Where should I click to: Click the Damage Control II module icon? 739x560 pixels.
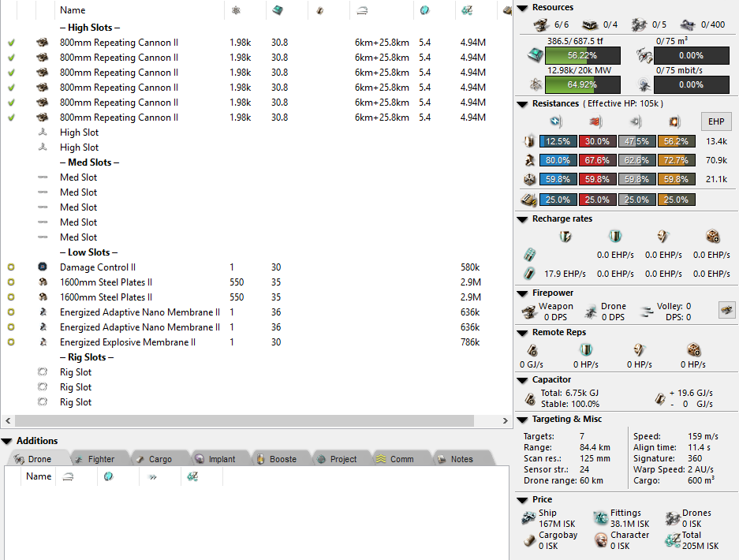tap(43, 267)
